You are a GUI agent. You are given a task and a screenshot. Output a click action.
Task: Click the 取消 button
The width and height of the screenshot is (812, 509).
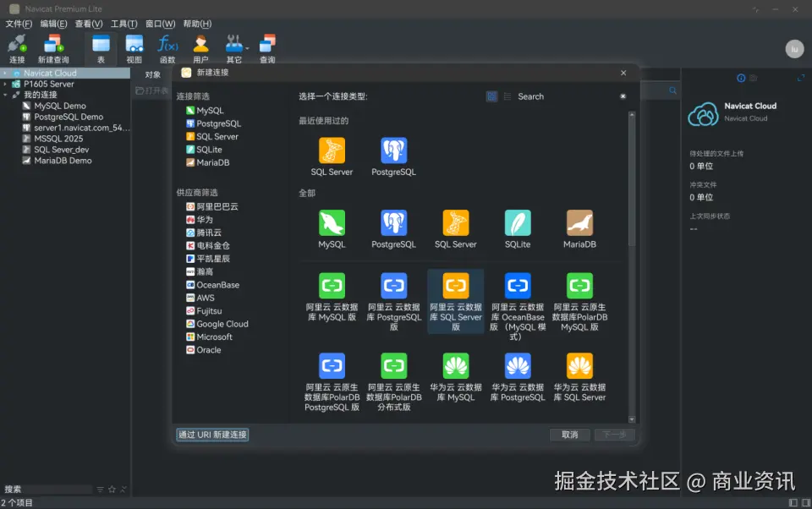(569, 435)
